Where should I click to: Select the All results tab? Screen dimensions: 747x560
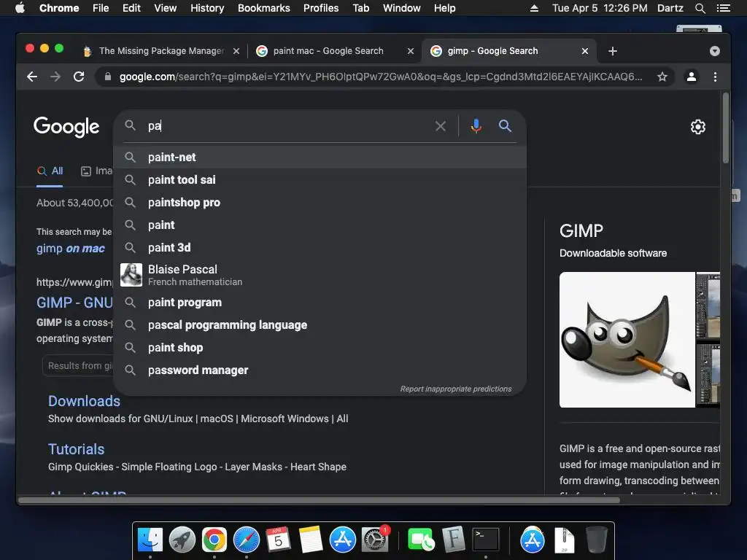click(50, 171)
